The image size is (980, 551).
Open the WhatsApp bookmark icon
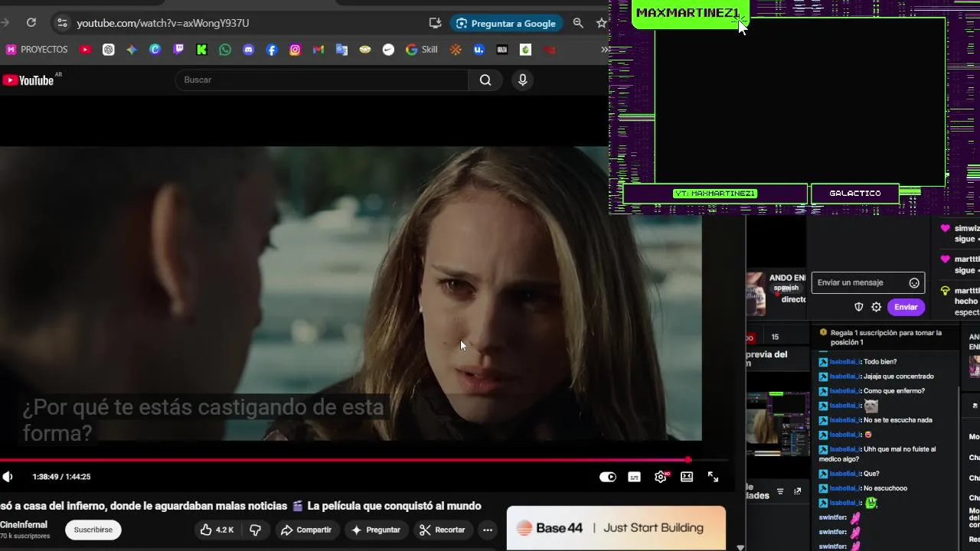click(x=224, y=50)
